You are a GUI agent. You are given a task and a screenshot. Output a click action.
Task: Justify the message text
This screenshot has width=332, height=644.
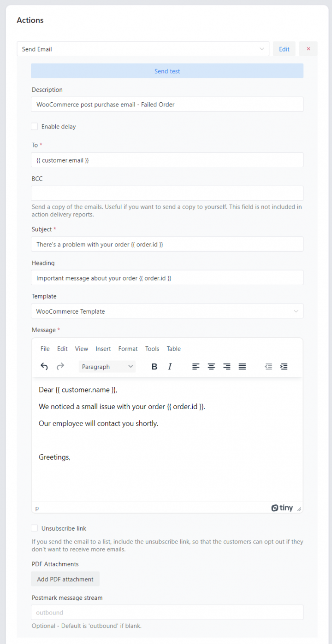[242, 366]
